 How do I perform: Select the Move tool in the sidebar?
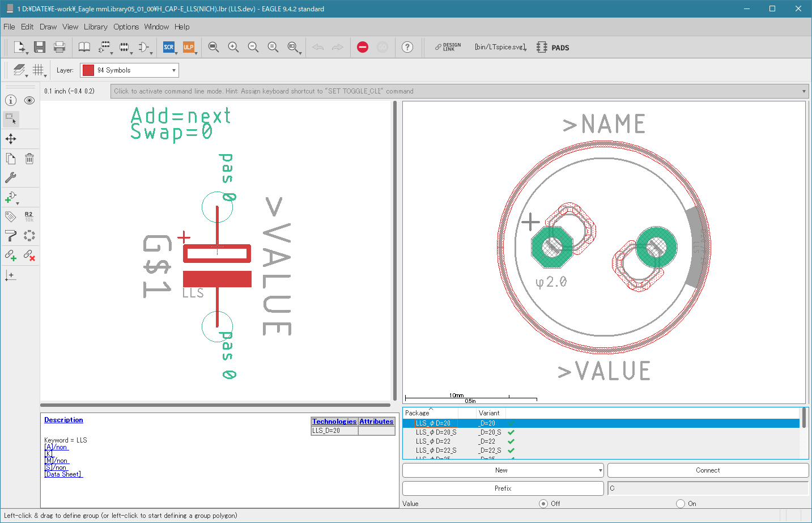coord(11,139)
